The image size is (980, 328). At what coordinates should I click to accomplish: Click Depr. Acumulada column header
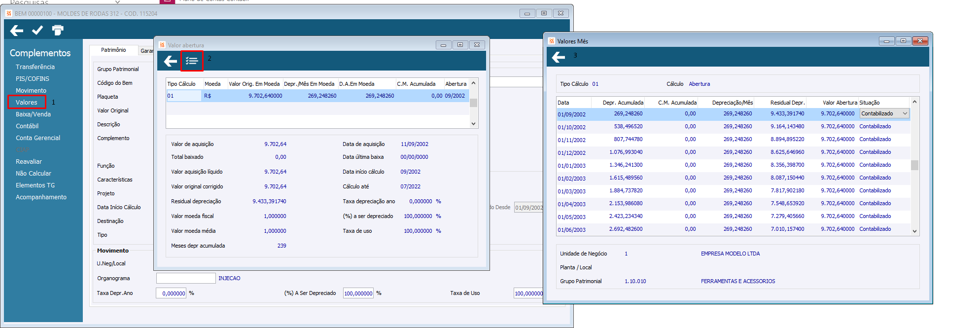point(623,103)
